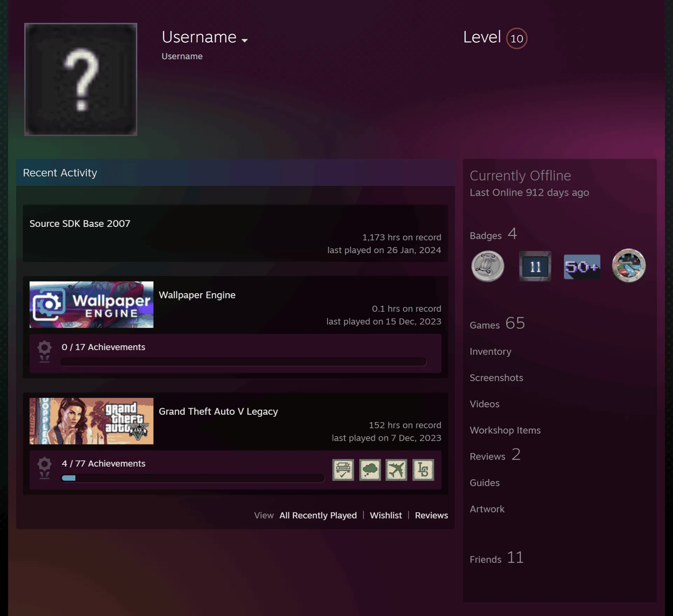Screen dimensions: 673x616
Task: Open the Reviews link beside Wishlist
Action: pos(431,515)
